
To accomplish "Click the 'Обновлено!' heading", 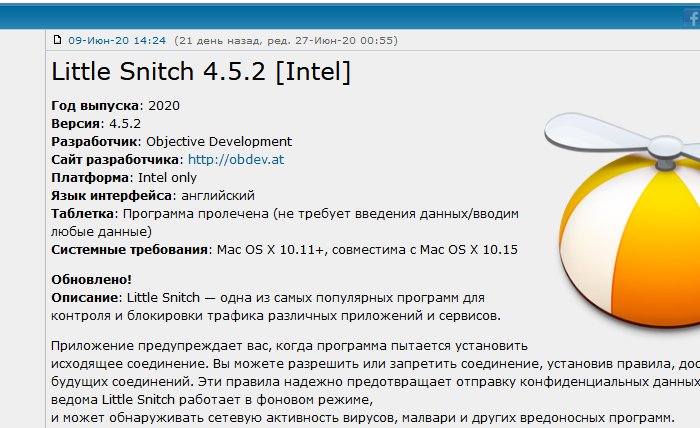I will (x=92, y=279).
